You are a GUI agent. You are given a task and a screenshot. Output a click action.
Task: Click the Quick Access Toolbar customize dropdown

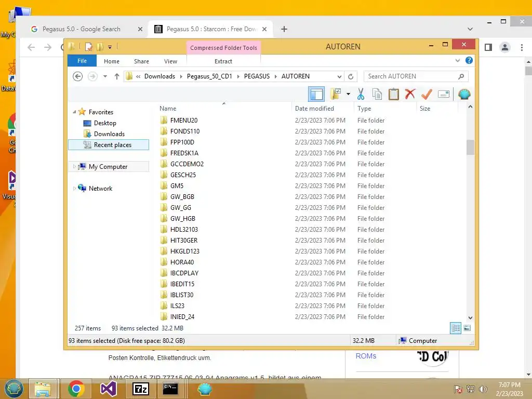click(x=110, y=47)
